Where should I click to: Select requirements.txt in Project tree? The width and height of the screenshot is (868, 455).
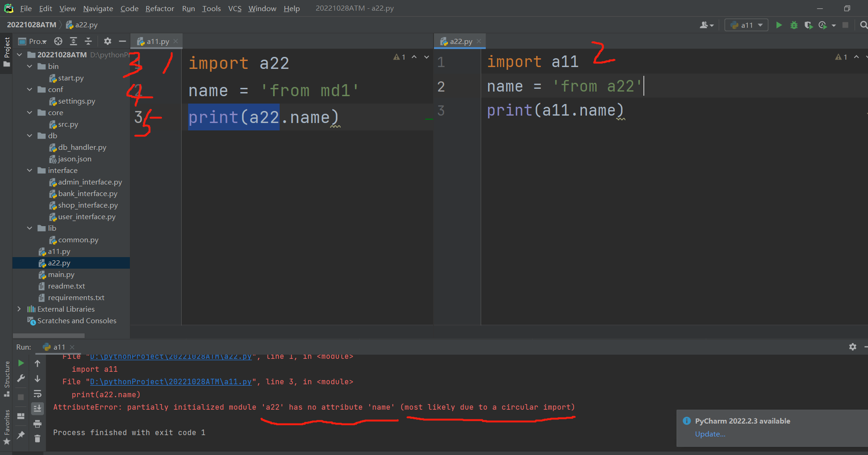[72, 297]
